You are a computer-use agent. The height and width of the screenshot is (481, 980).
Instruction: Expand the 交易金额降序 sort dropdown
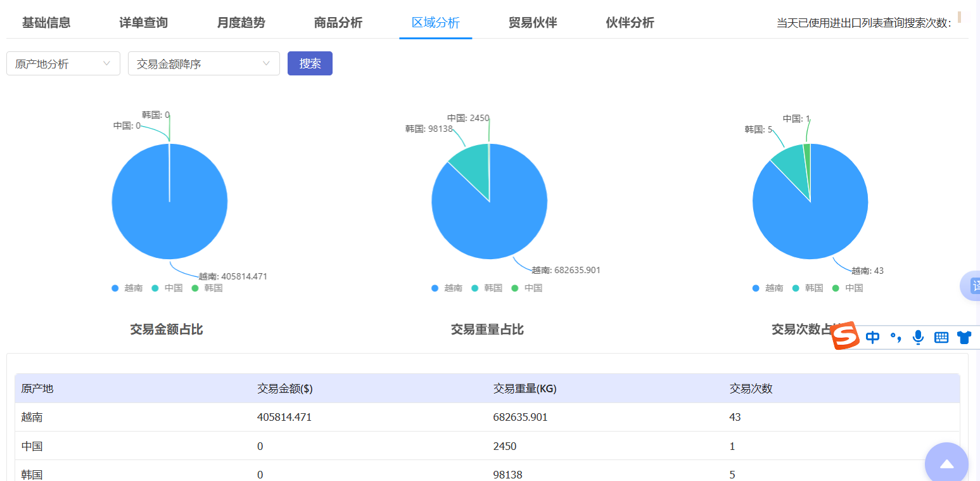[203, 63]
